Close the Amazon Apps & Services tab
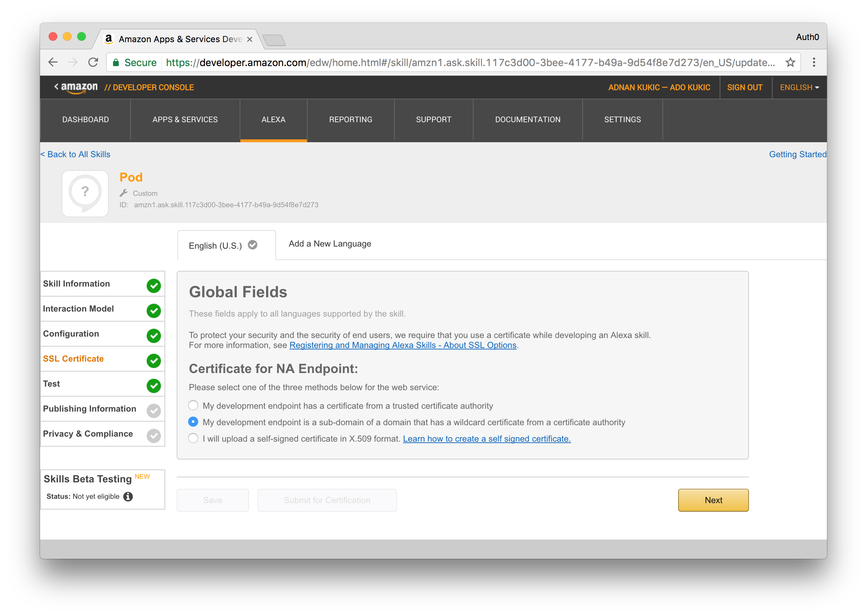This screenshot has width=867, height=616. [249, 39]
